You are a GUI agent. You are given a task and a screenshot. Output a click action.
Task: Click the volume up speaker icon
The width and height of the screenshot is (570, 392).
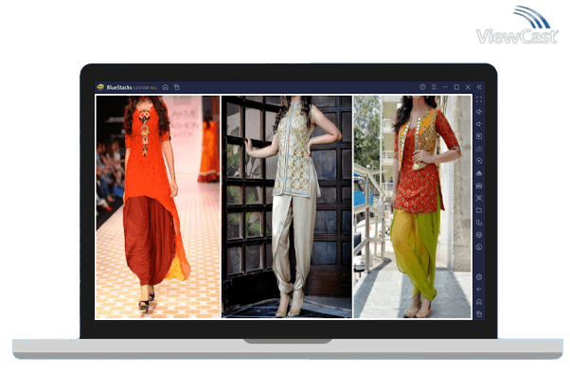coord(479,112)
